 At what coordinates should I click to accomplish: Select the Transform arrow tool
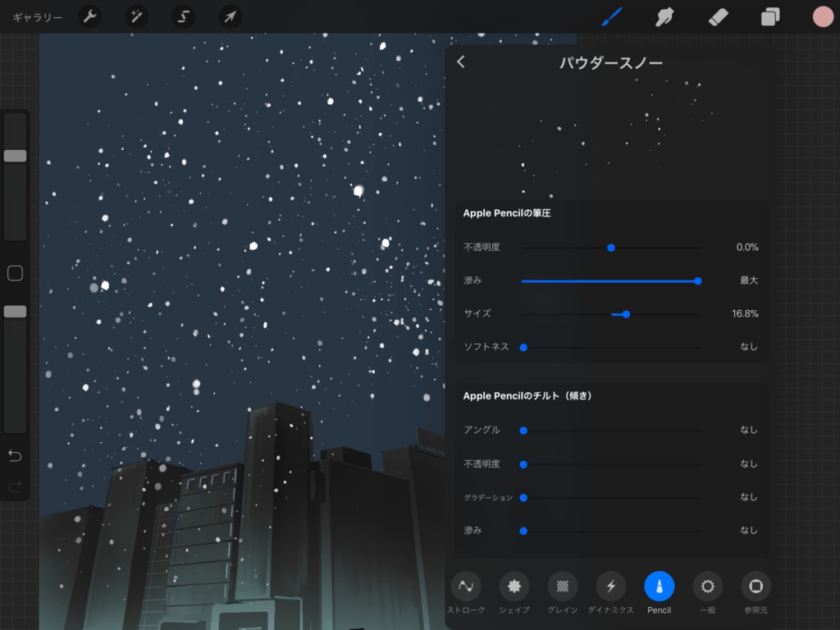(230, 16)
